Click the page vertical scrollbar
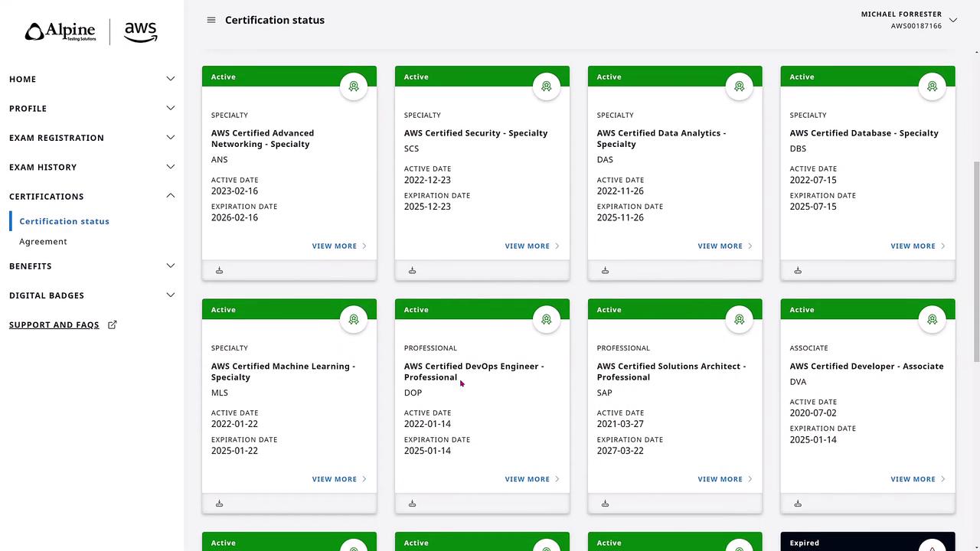Screen dimensions: 980x551 [975, 260]
